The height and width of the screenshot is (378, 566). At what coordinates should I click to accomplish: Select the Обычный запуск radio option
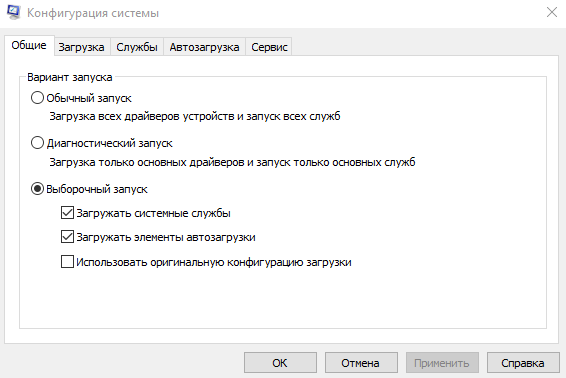tap(37, 98)
